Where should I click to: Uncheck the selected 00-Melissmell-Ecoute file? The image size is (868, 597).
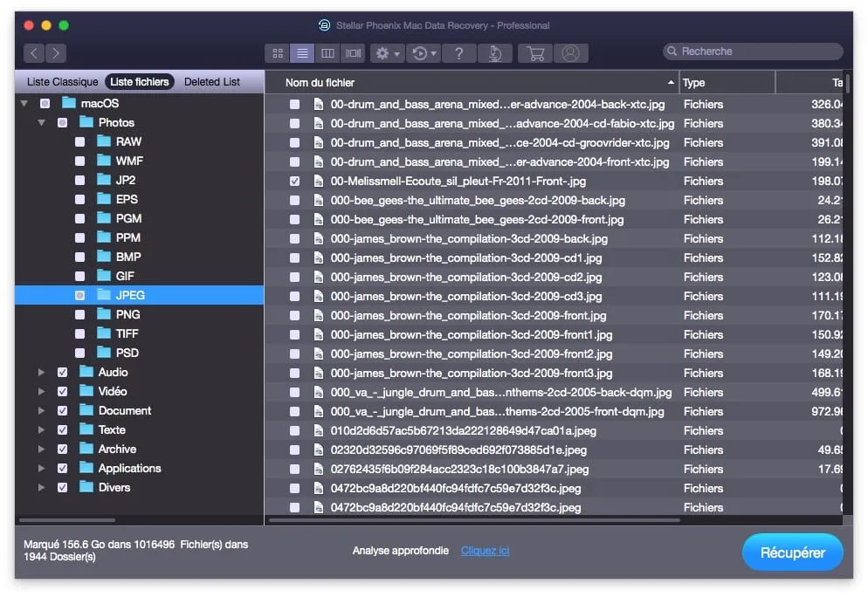point(295,181)
